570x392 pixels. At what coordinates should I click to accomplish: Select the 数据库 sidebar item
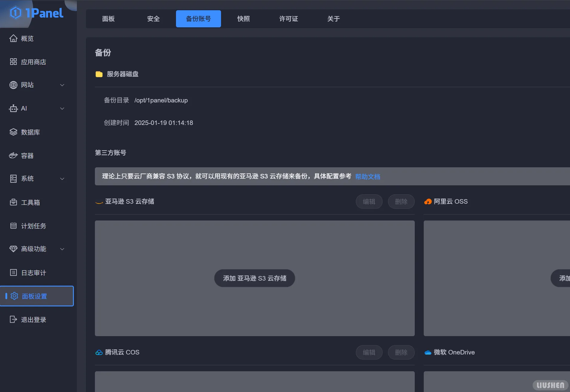point(30,132)
